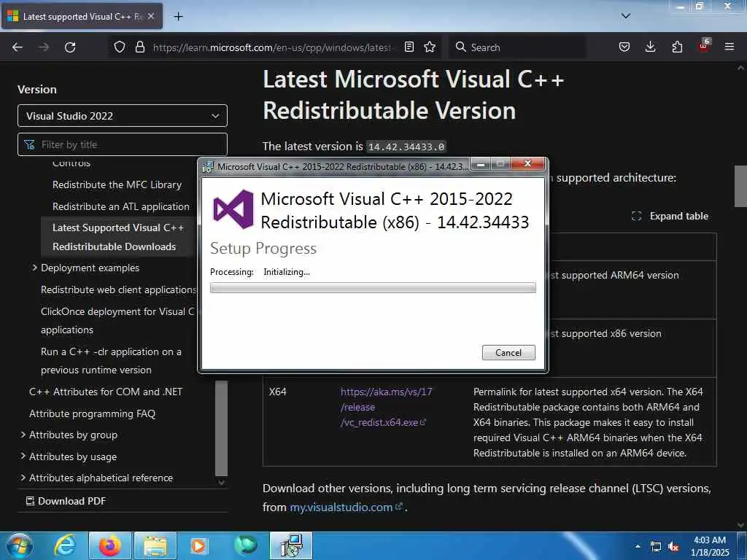The height and width of the screenshot is (560, 747).
Task: Open the vc_redist.x64.exe permalink
Action: tap(386, 407)
